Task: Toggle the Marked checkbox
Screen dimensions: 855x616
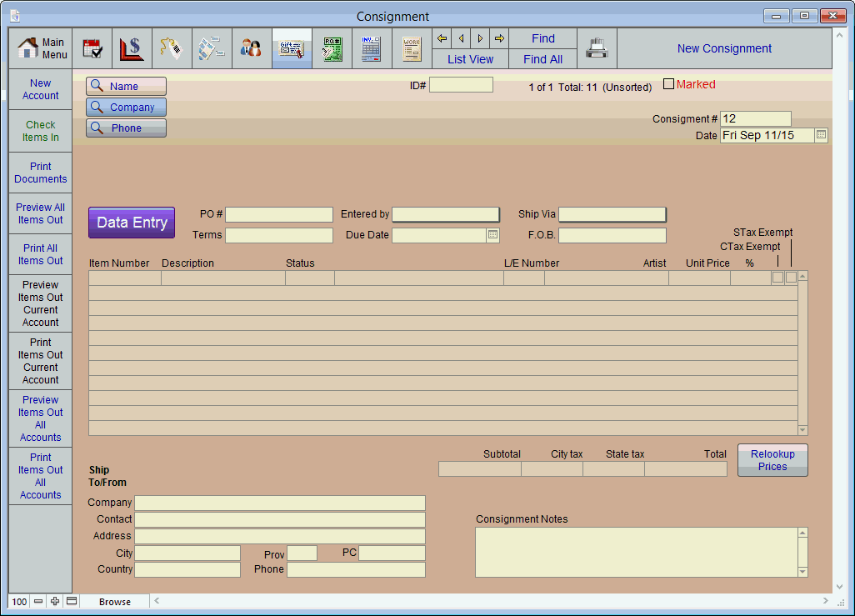Action: [x=668, y=83]
